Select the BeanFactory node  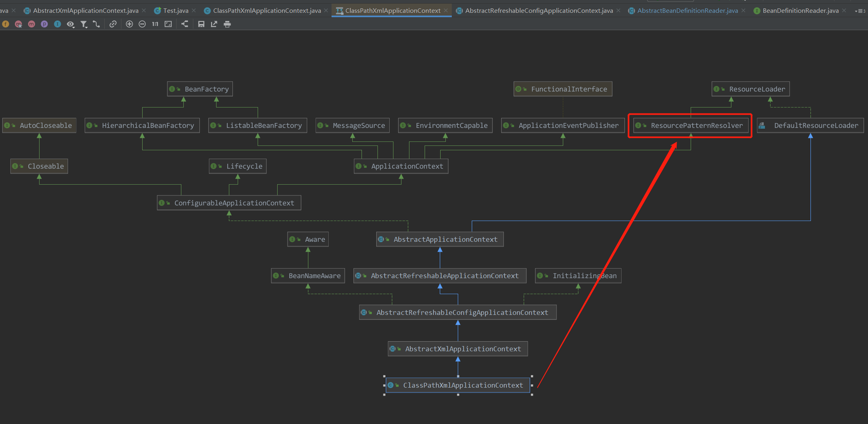pyautogui.click(x=200, y=89)
